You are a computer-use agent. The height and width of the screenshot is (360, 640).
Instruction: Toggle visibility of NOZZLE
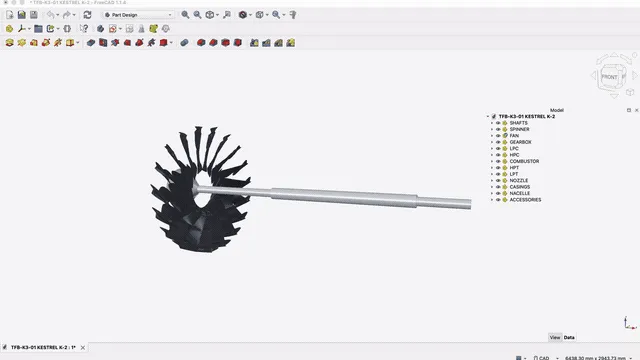click(498, 180)
